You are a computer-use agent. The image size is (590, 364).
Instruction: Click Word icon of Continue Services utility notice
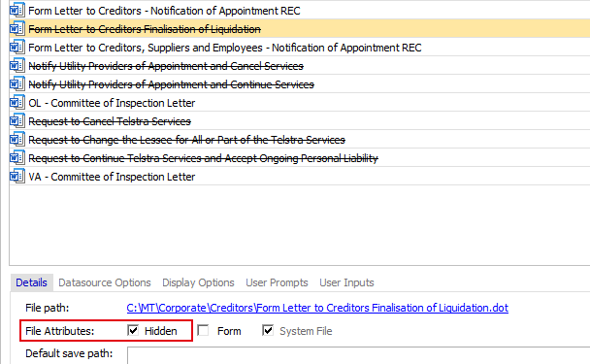point(17,83)
